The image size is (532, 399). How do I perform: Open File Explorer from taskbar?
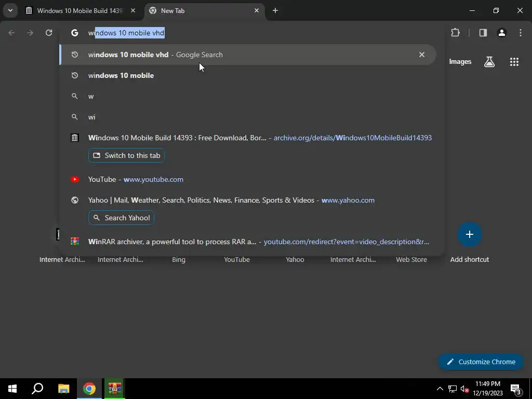coord(63,389)
